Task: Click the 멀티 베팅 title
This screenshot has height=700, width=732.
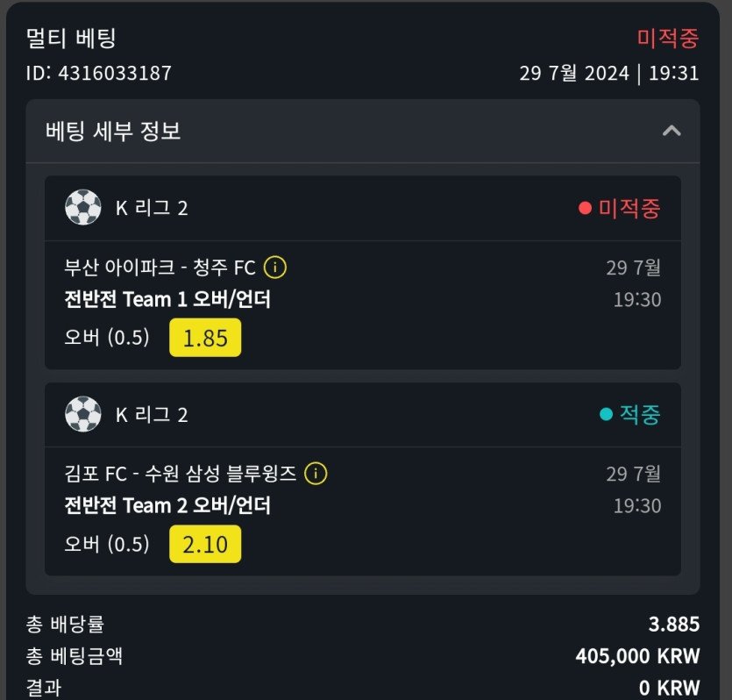Action: (x=72, y=39)
